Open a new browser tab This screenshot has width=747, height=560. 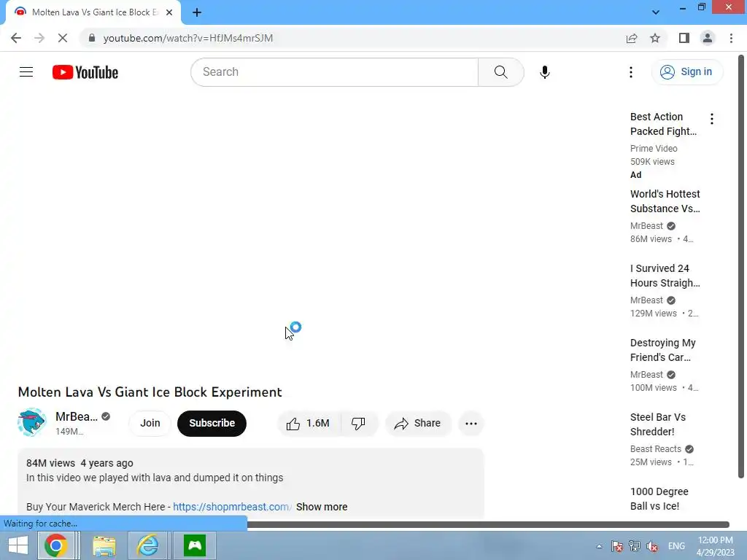[197, 12]
